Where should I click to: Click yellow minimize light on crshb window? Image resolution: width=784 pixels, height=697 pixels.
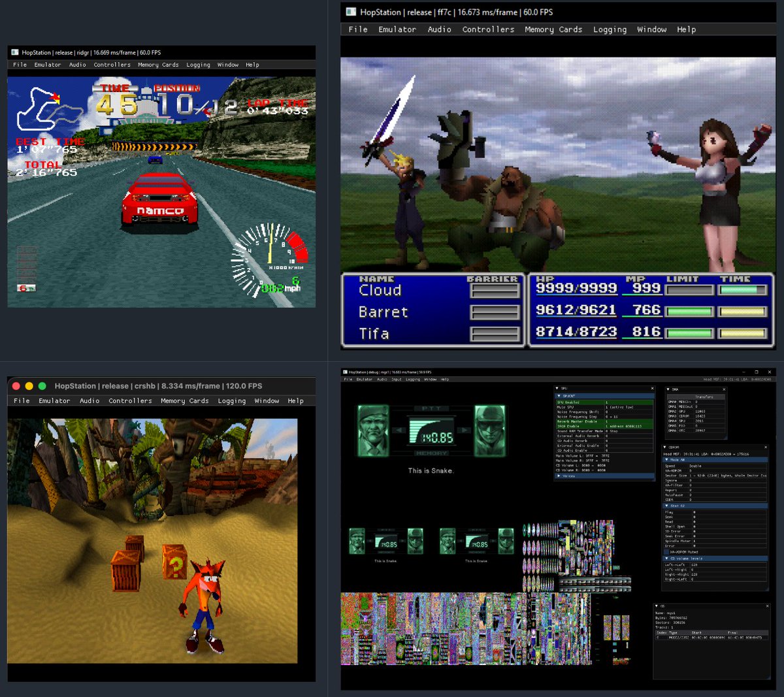point(29,386)
